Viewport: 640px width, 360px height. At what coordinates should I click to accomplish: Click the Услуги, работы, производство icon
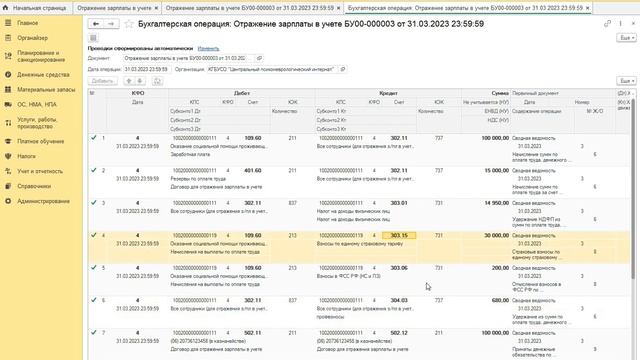coord(8,123)
